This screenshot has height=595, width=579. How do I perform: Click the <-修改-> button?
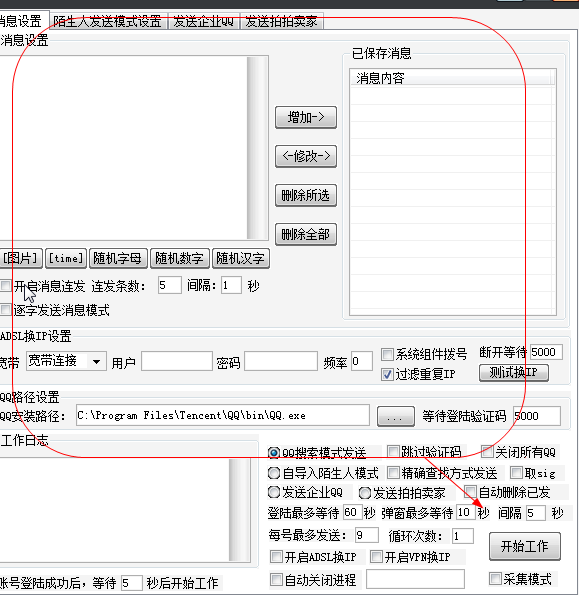pyautogui.click(x=306, y=156)
